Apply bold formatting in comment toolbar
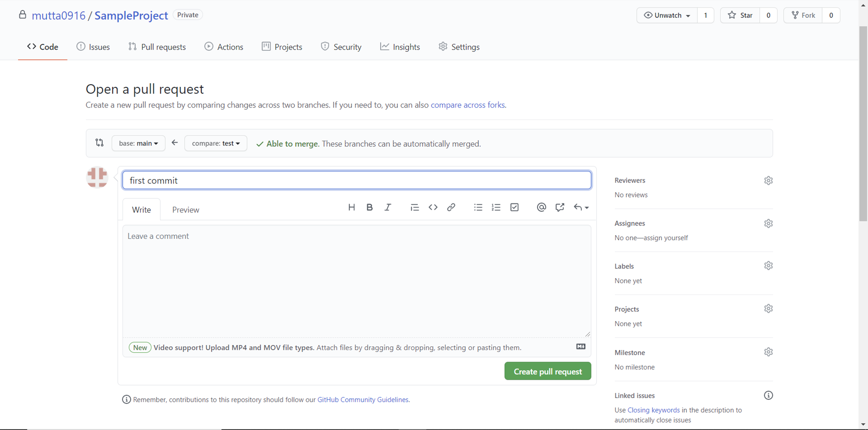This screenshot has width=868, height=430. tap(370, 208)
